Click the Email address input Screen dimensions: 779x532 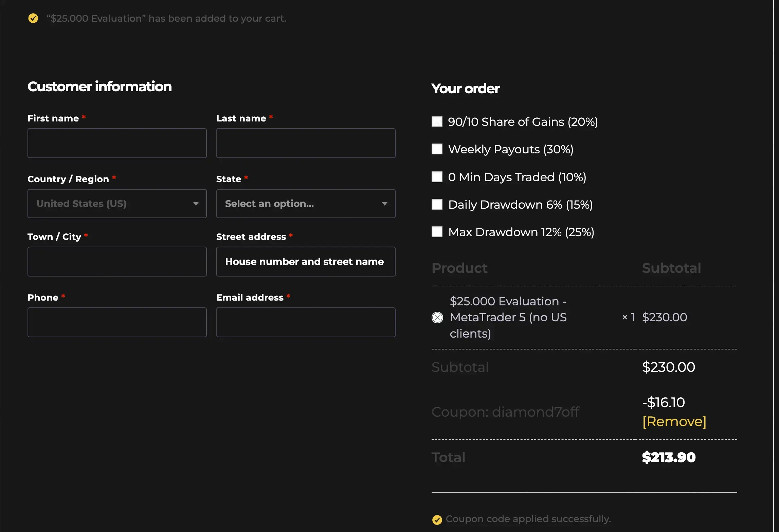306,322
